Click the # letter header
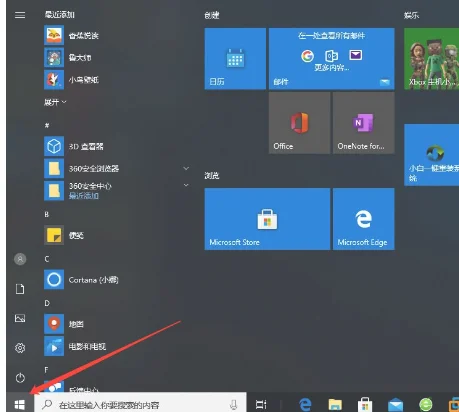This screenshot has width=459, height=412. (x=47, y=125)
